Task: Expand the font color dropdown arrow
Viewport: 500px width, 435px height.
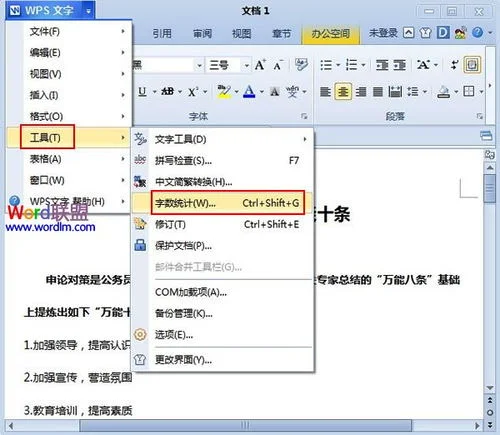Action: tap(262, 92)
